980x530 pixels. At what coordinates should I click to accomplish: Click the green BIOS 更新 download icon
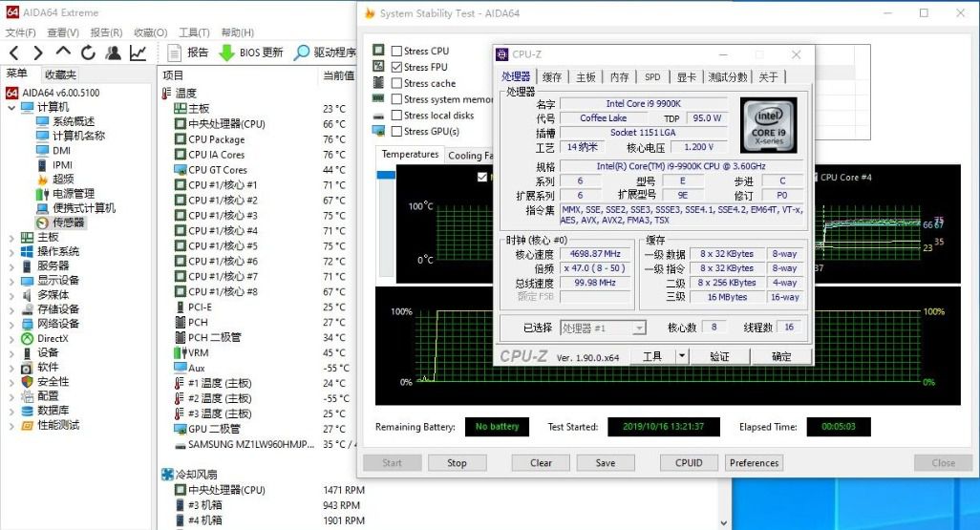226,53
